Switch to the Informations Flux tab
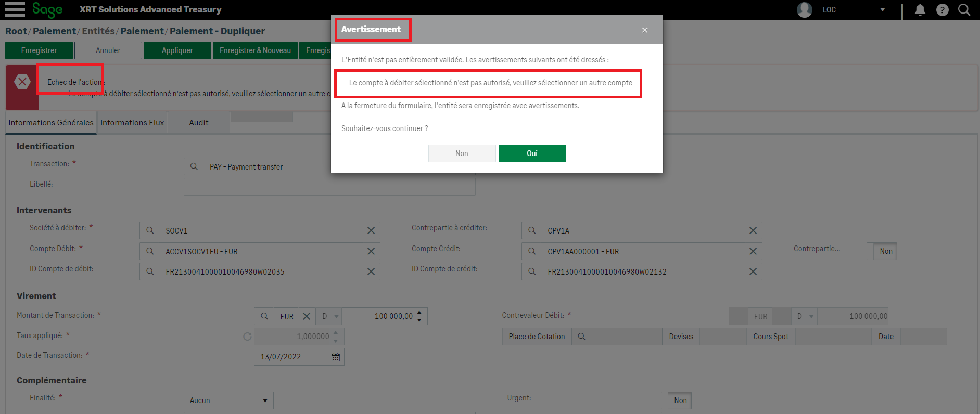 pos(132,123)
